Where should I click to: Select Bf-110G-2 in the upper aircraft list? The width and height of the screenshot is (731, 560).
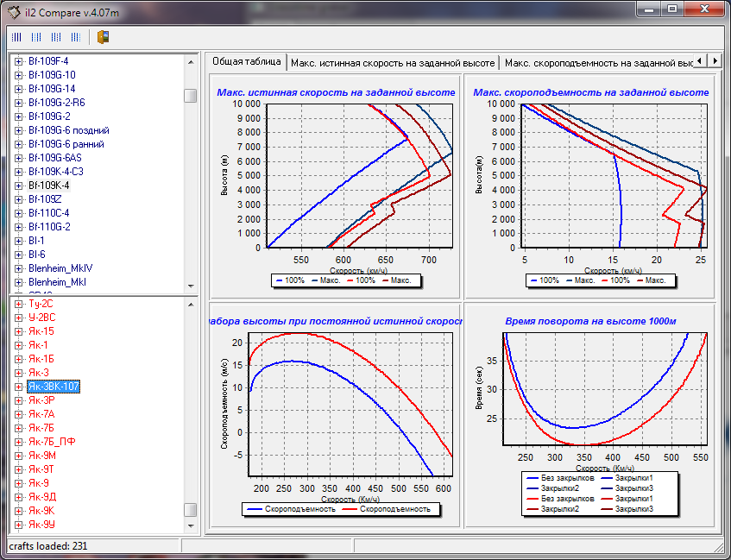click(49, 227)
